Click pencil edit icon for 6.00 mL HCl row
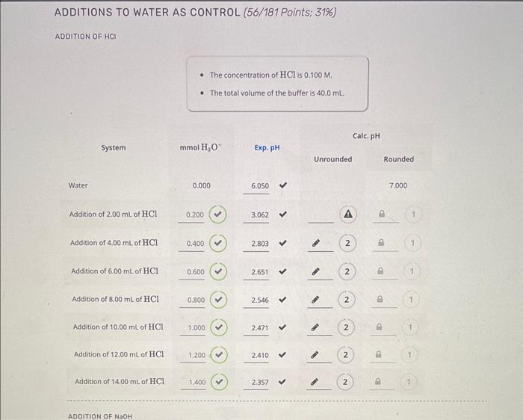This screenshot has width=523, height=420. [x=315, y=271]
